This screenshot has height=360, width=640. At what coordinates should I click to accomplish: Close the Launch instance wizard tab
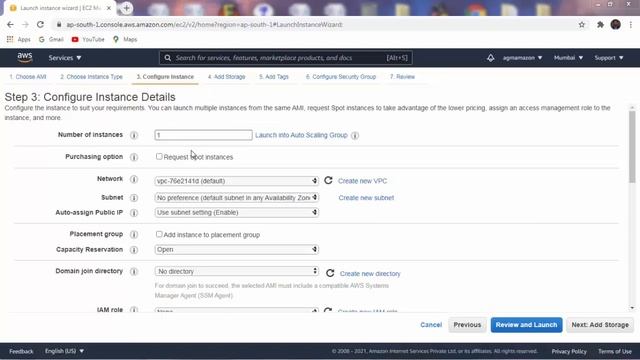pos(109,8)
